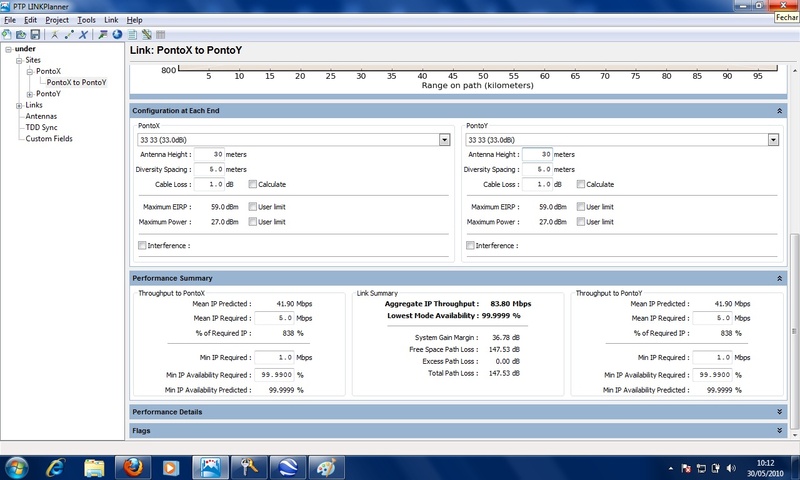Viewport: 800px width, 480px height.
Task: Click the Save Project floppy disk icon
Action: (34, 34)
